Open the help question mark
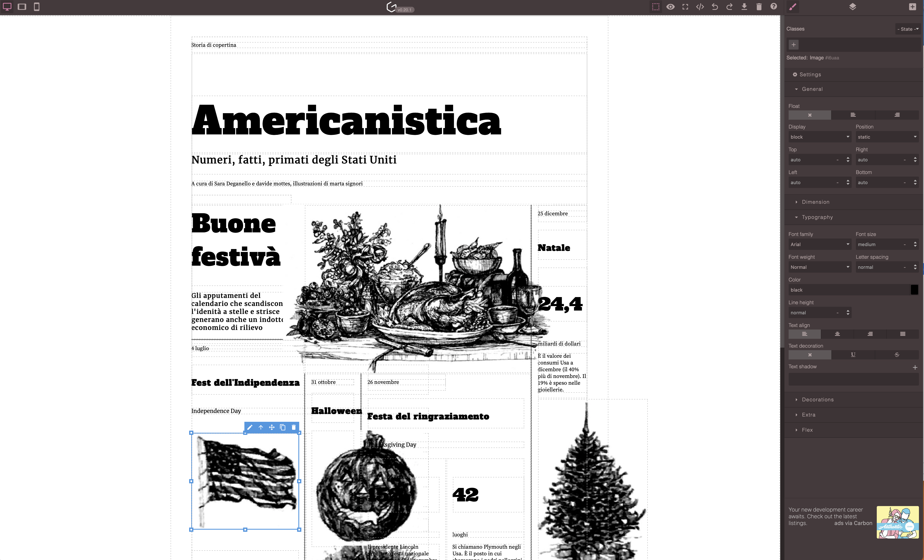924x560 pixels. click(774, 7)
